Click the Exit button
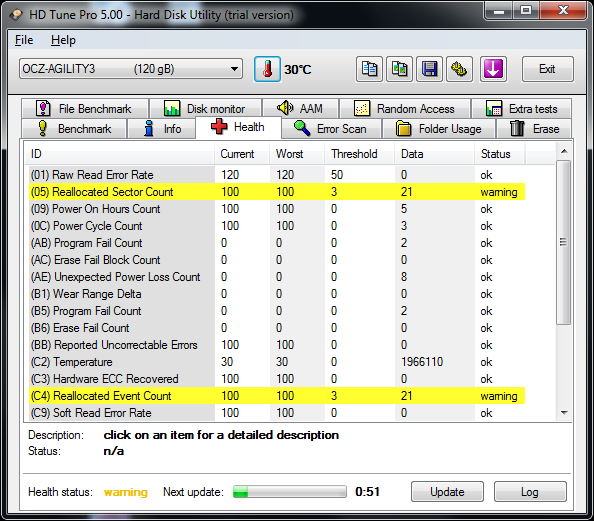The width and height of the screenshot is (594, 521). point(547,69)
